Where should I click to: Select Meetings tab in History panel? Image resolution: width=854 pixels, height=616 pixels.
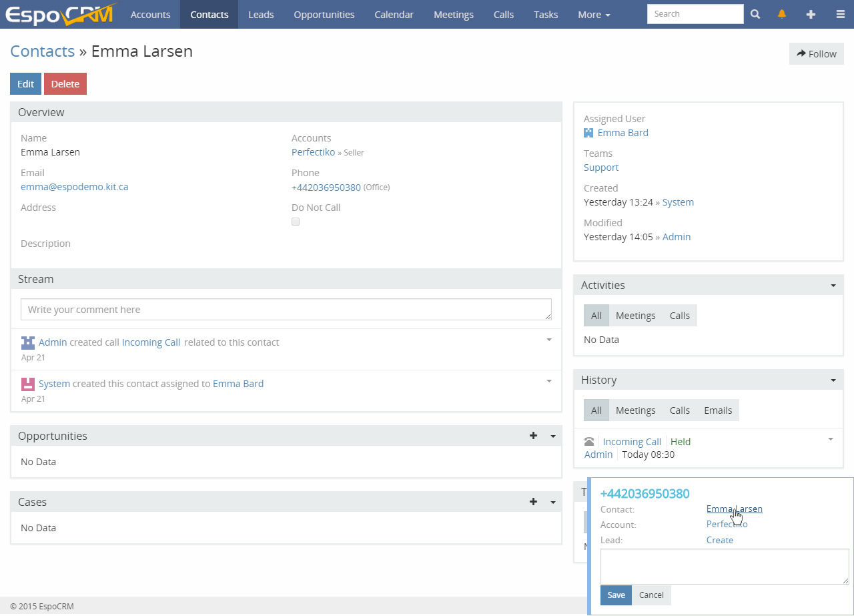[x=635, y=410]
